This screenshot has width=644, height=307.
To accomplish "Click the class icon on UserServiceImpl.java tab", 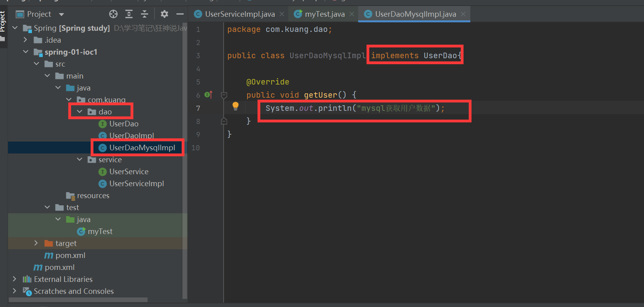I will tap(198, 14).
